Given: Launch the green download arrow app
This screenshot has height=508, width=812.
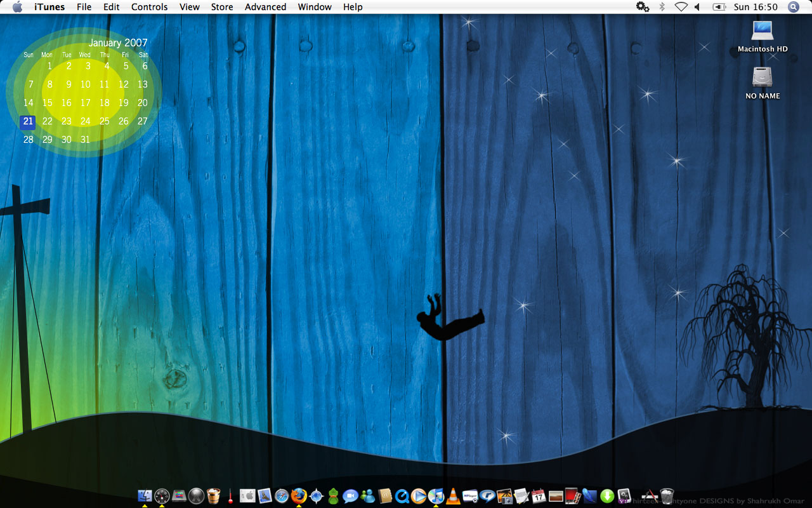Looking at the screenshot, I should click(x=607, y=496).
